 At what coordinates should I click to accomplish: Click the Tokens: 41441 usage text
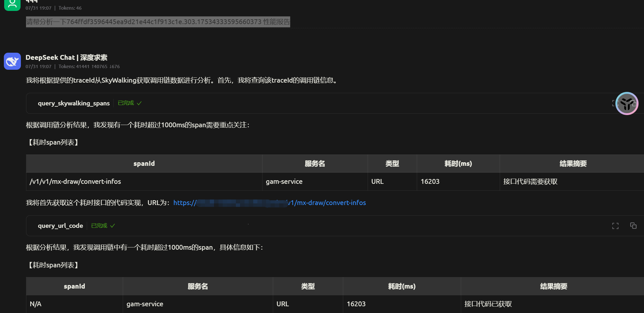(x=89, y=67)
